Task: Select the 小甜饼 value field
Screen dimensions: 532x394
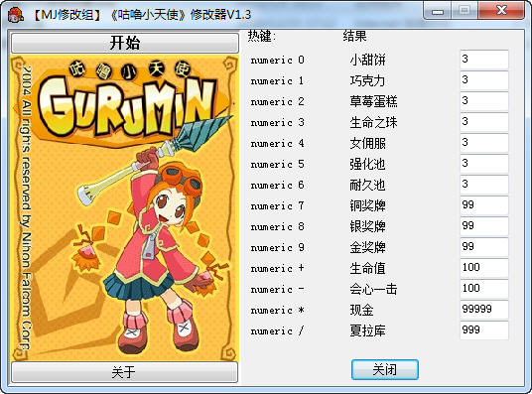Action: tap(484, 60)
